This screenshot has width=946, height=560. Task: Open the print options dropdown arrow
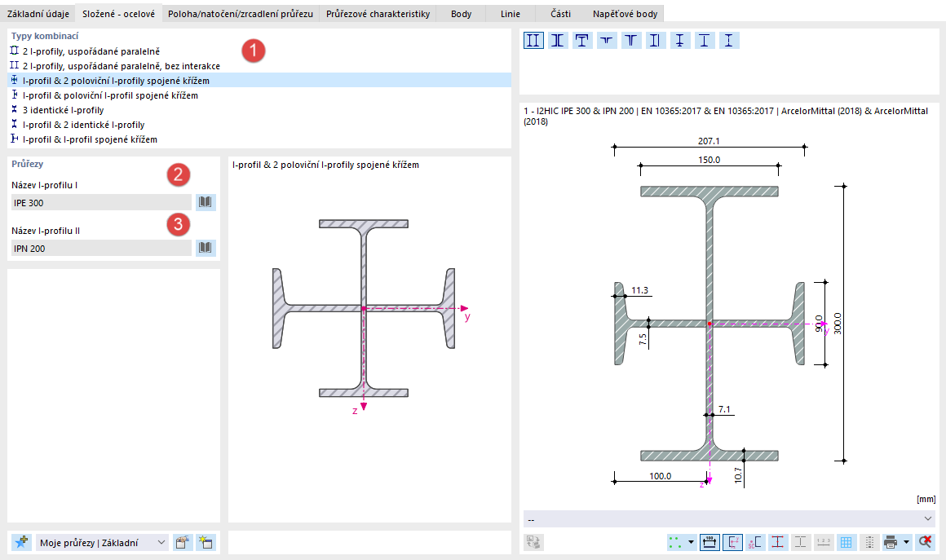(906, 542)
